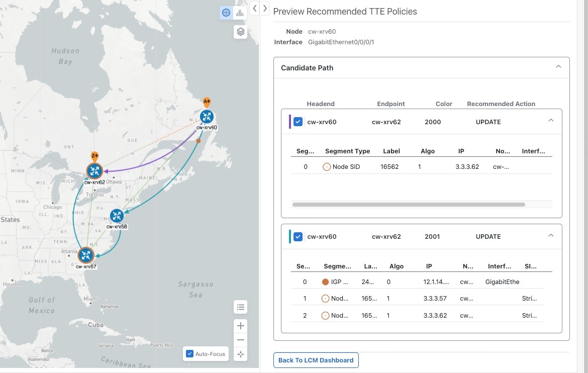
Task: Open the map legend list icon
Action: click(241, 307)
